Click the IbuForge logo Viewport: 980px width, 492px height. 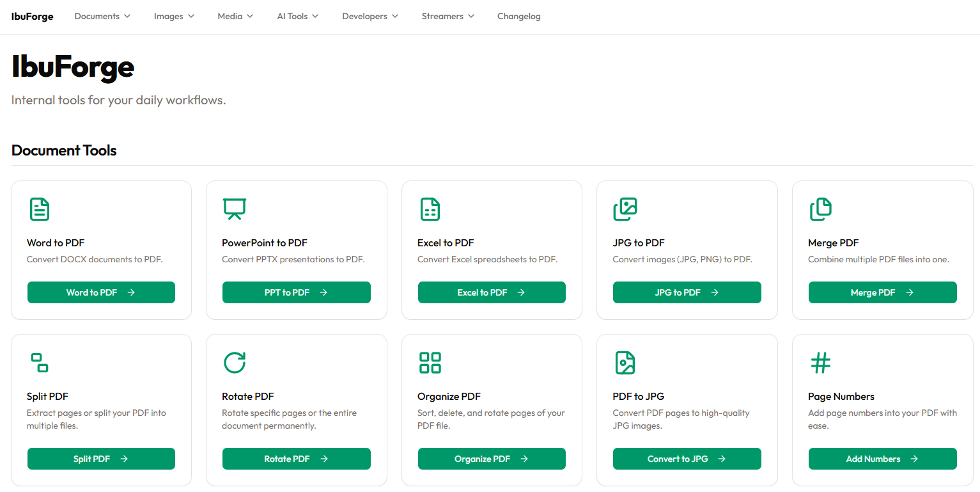point(32,16)
